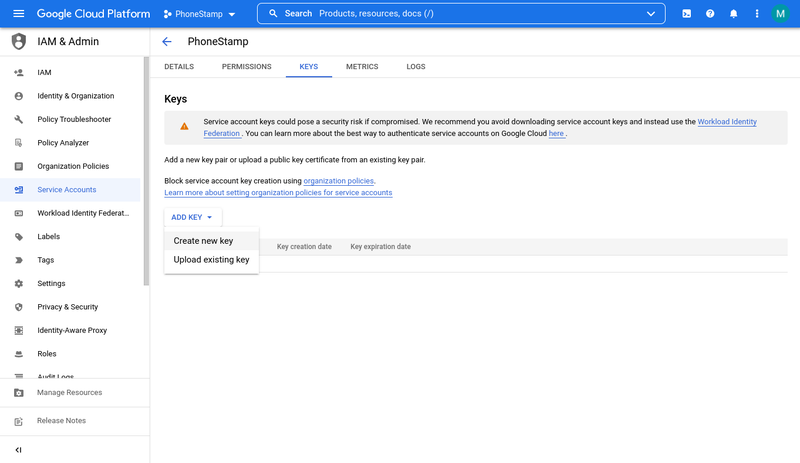Click the search magnifier icon
The image size is (800, 463).
click(x=273, y=14)
